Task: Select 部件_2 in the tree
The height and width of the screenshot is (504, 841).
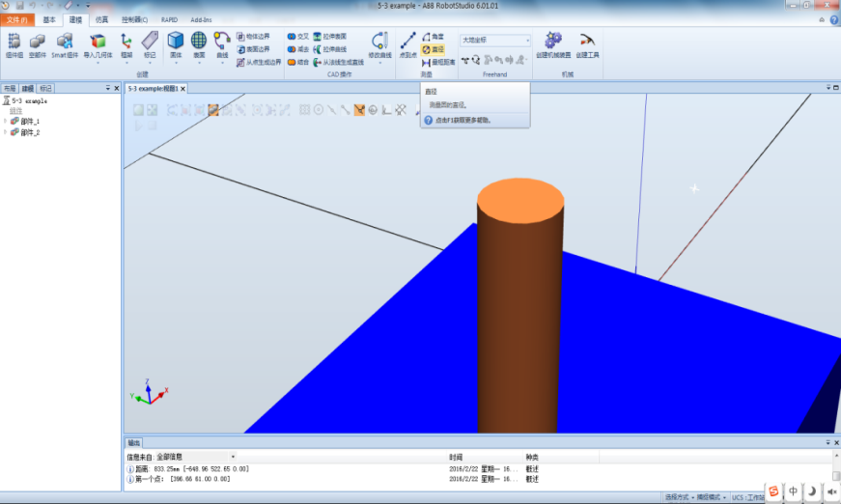Action: click(x=25, y=132)
